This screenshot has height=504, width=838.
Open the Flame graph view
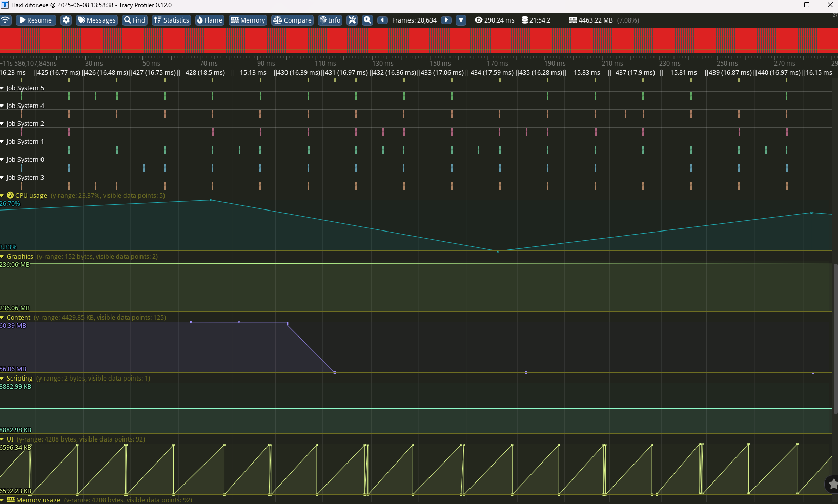click(210, 20)
